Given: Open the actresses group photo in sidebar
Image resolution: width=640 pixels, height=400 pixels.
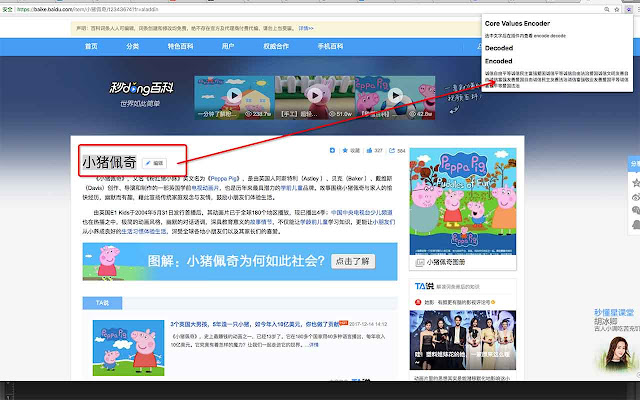Looking at the screenshot, I should [463, 340].
